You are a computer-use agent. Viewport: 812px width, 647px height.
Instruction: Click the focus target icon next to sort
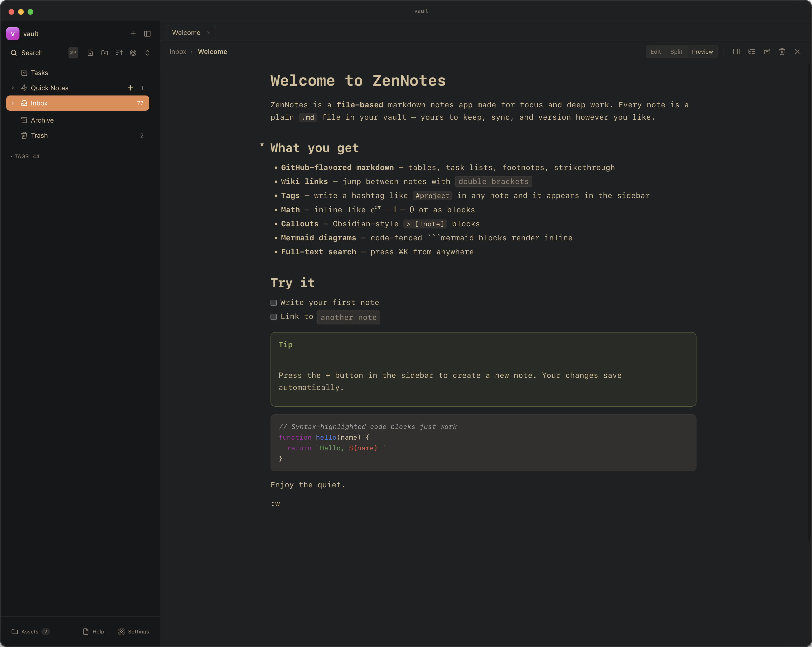point(133,53)
